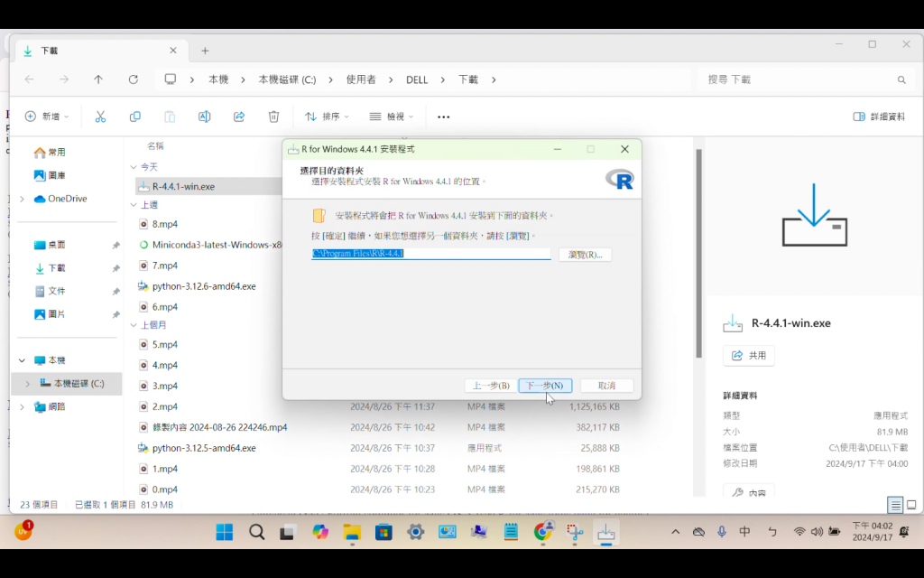Image resolution: width=924 pixels, height=578 pixels.
Task: Open Notepad icon on taskbar
Action: [x=511, y=532]
